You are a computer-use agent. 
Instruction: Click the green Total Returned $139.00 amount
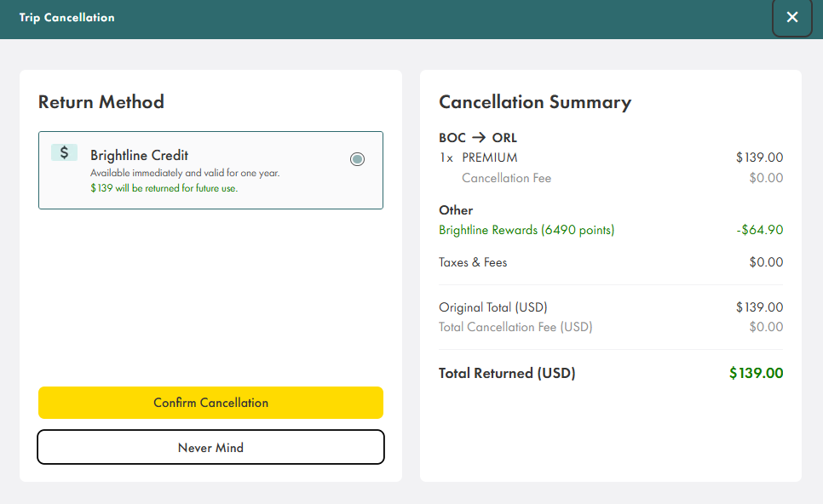coord(756,373)
